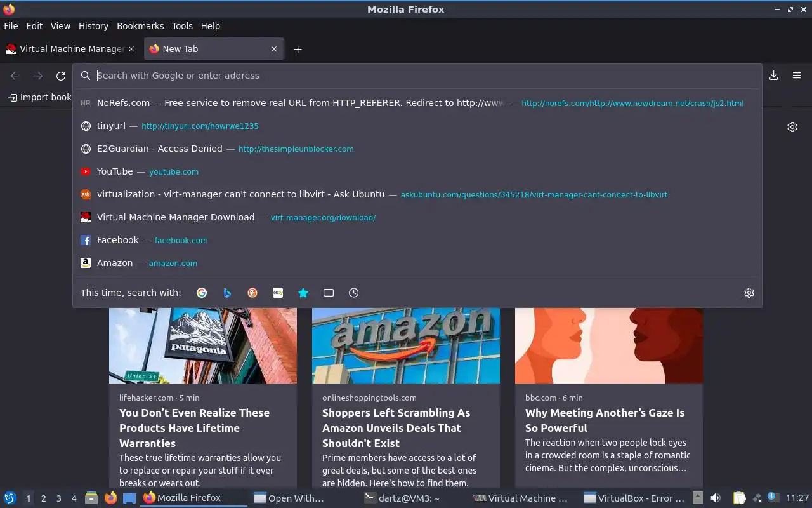Open 'Shoppers Left Scrambling As Amazon' headline
This screenshot has width=812, height=508.
coord(396,428)
